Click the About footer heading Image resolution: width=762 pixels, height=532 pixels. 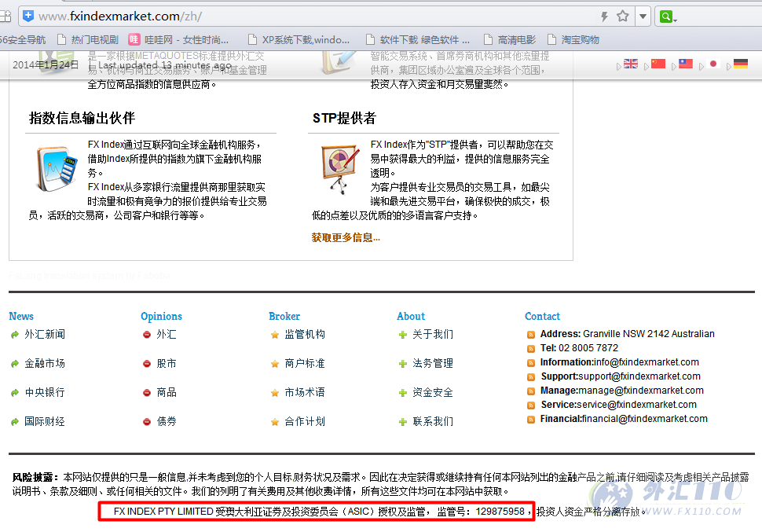(x=411, y=316)
